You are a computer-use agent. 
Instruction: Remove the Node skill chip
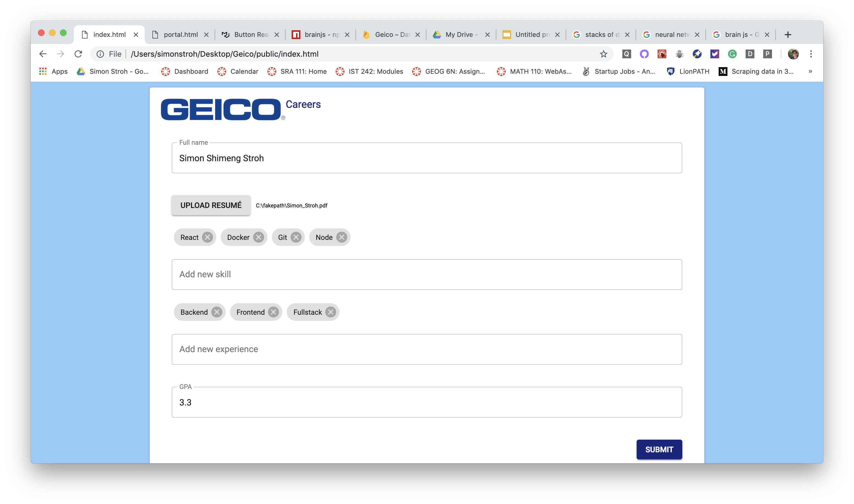tap(342, 237)
